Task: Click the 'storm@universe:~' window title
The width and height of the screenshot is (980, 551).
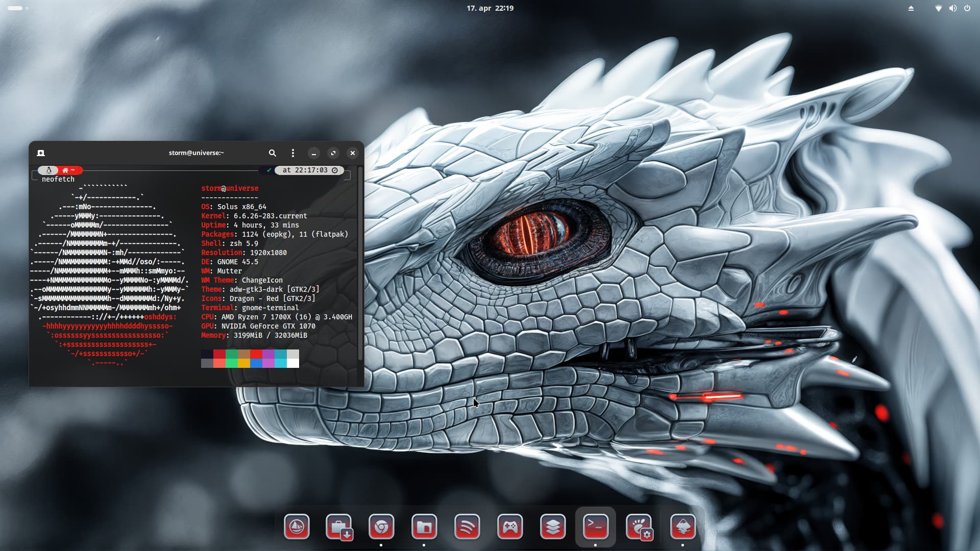Action: [197, 153]
